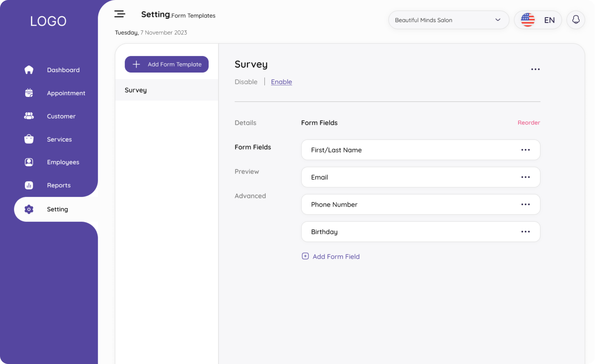Viewport: 595px width, 364px height.
Task: Switch to the Details tab
Action: pyautogui.click(x=245, y=123)
